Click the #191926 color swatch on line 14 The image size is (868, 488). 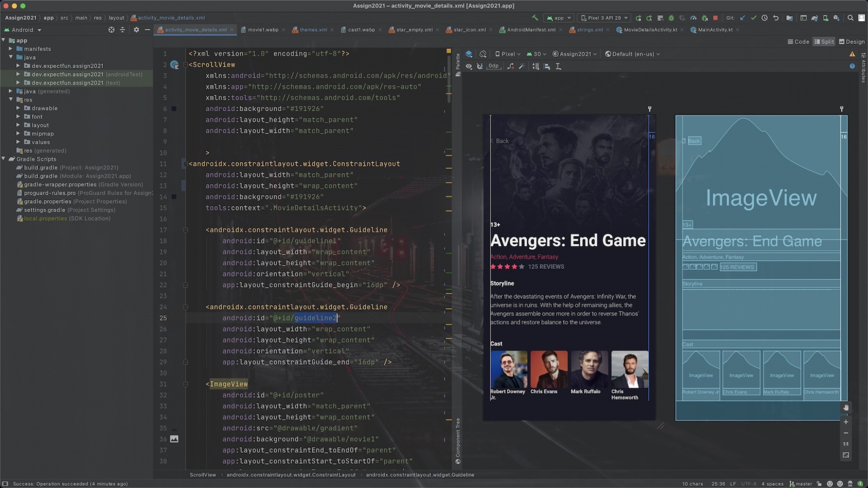174,197
